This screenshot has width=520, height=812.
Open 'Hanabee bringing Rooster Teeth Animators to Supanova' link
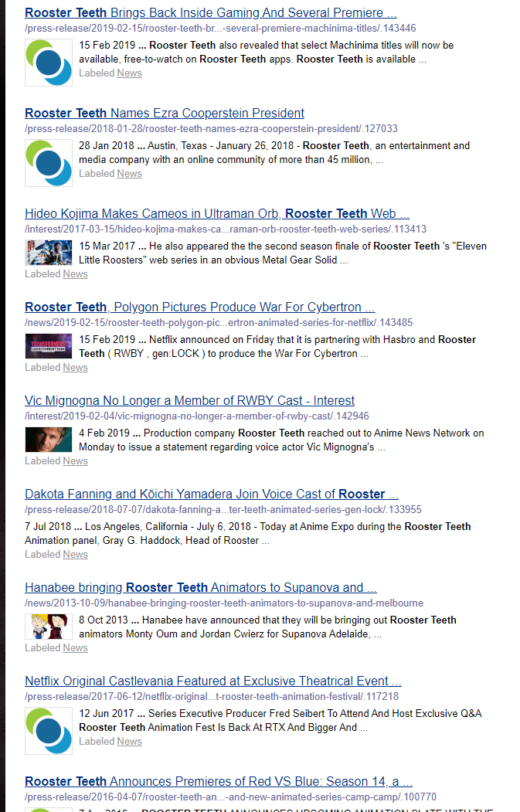pyautogui.click(x=201, y=587)
